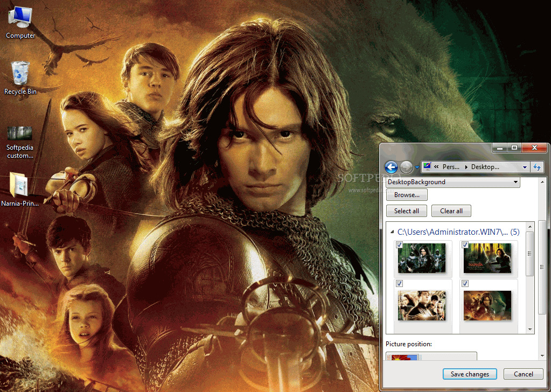Select the Caspian and lion wallpaper thumbnail
This screenshot has width=551, height=392.
point(487,306)
